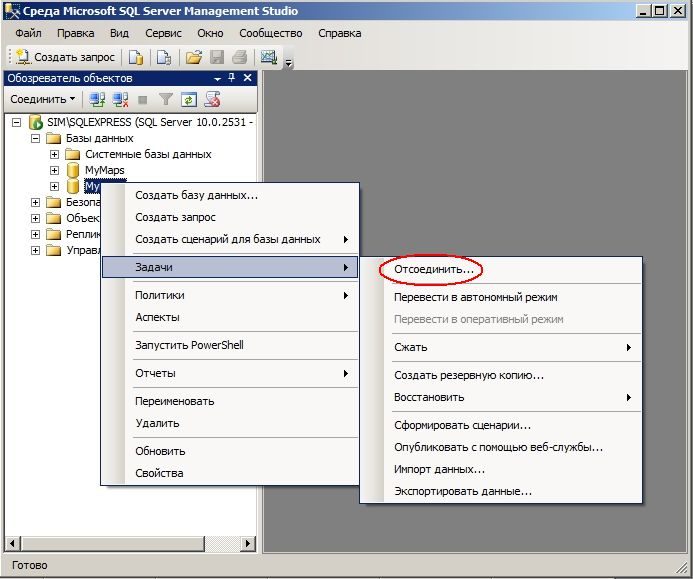The width and height of the screenshot is (693, 579).
Task: Expand the Системные базы данных folder
Action: click(54, 154)
